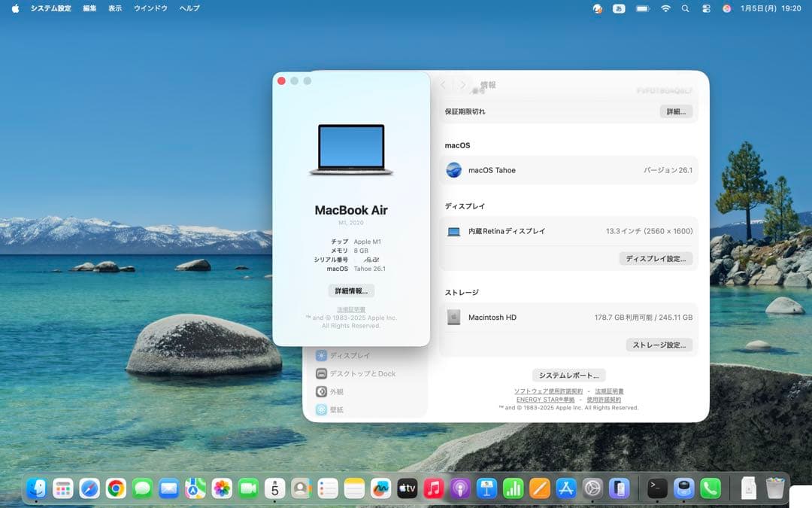Open the Apple TV app in Dock

tap(407, 488)
